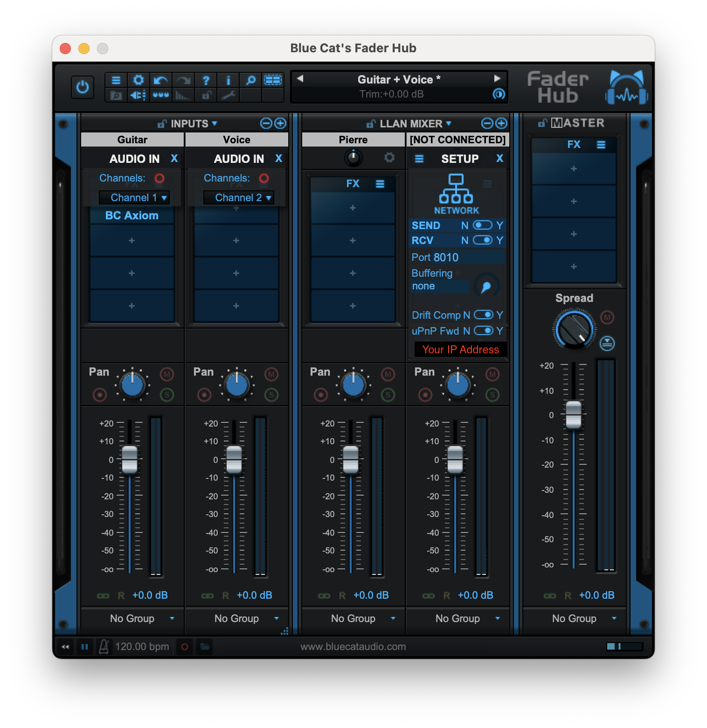The image size is (707, 728).
Task: Go to previous preset with left arrow
Action: (300, 78)
